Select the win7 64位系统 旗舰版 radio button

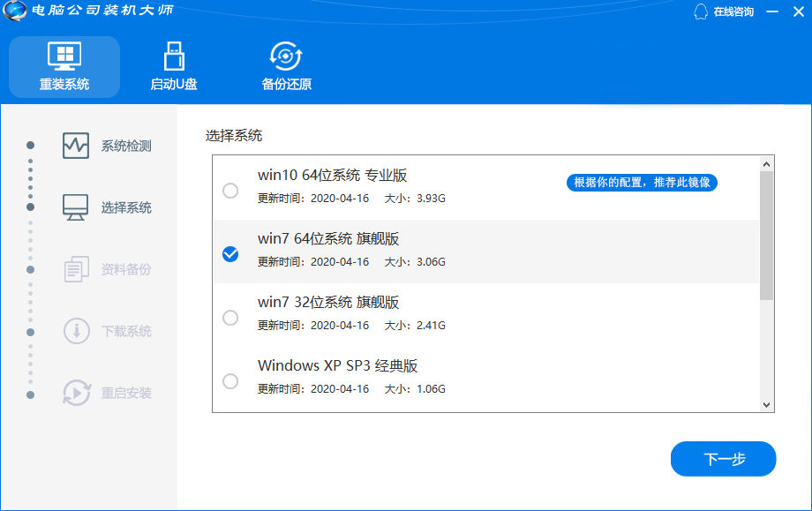pos(230,254)
